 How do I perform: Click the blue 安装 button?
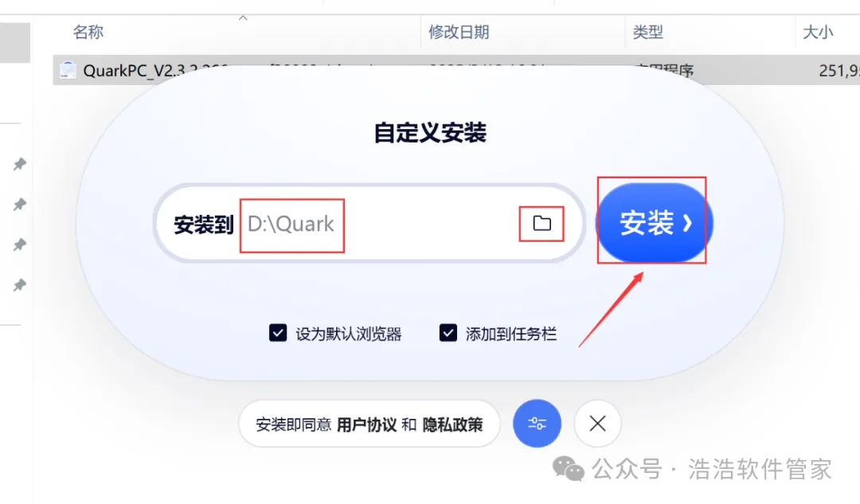[x=655, y=223]
